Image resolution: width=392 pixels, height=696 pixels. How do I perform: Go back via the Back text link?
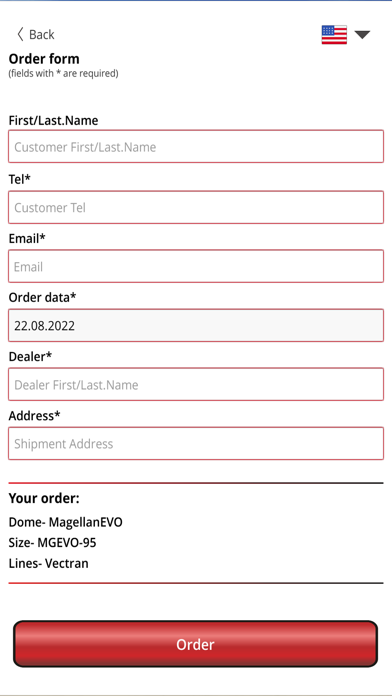(x=42, y=35)
